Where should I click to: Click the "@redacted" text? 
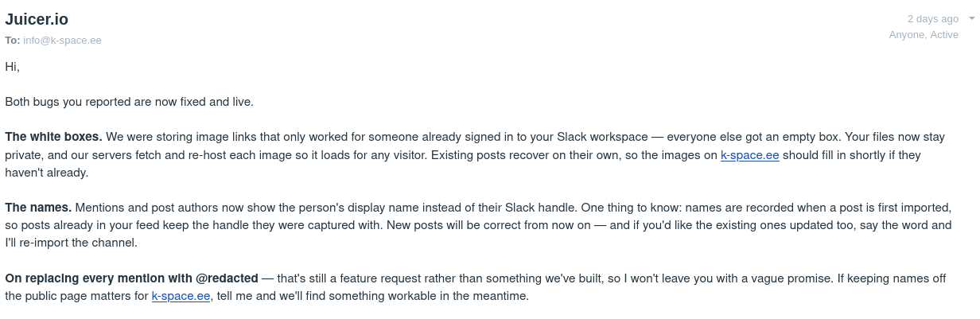click(226, 278)
